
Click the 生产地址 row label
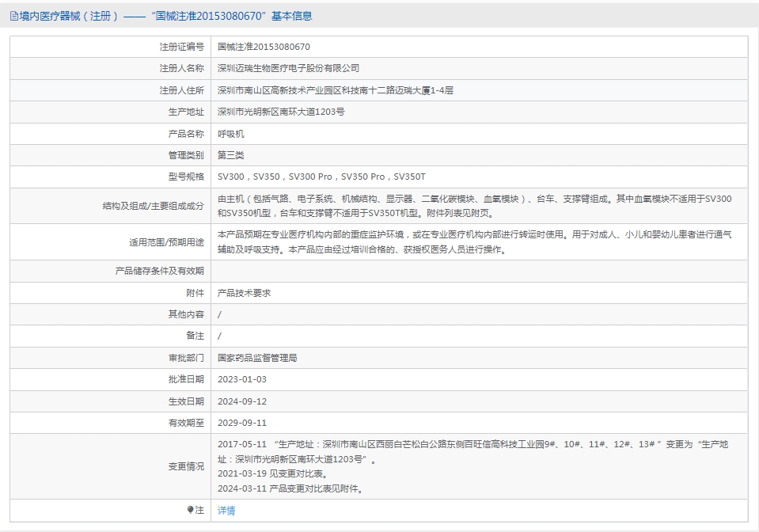[x=186, y=112]
